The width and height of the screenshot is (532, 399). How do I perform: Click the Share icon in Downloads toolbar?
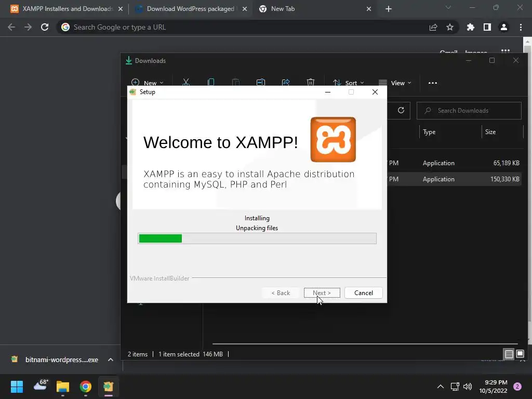click(286, 83)
